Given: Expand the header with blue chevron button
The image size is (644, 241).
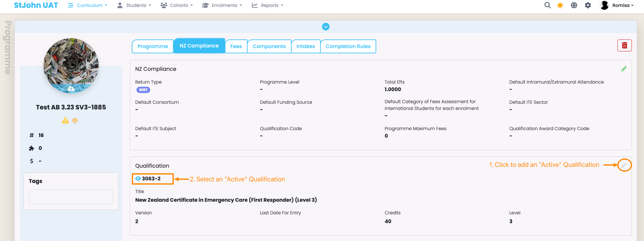Looking at the screenshot, I should click(326, 27).
